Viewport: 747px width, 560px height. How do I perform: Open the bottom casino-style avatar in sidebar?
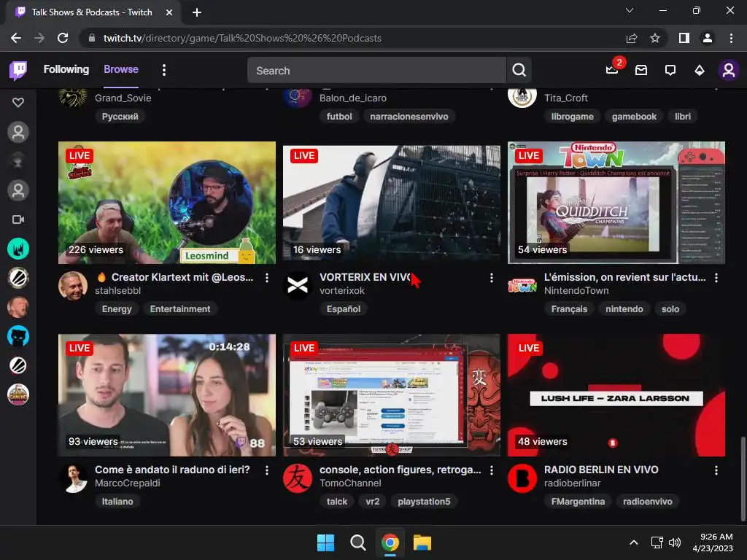(x=18, y=394)
